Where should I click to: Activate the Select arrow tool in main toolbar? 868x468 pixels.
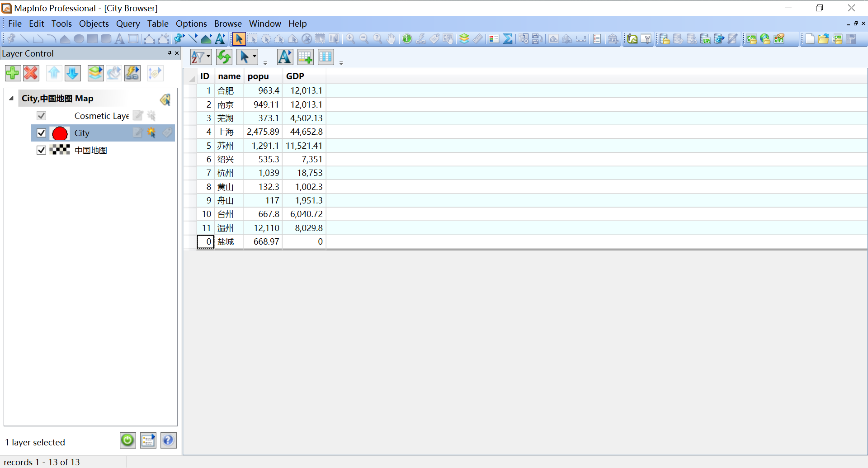click(239, 39)
